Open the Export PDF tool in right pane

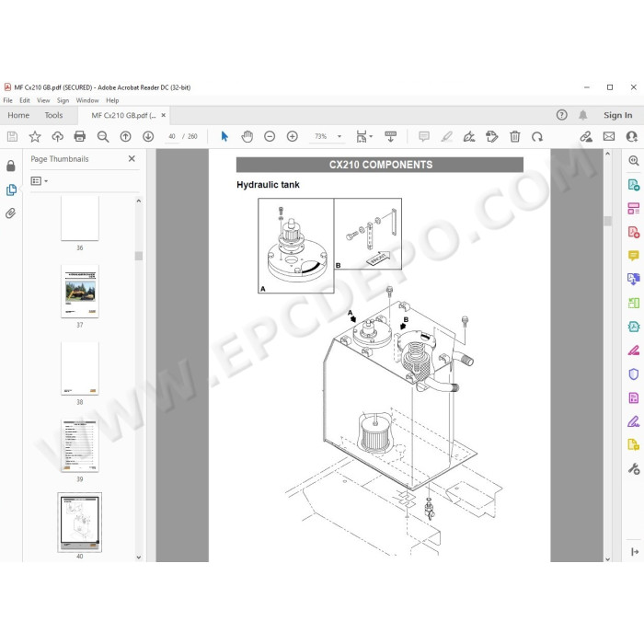[x=634, y=184]
